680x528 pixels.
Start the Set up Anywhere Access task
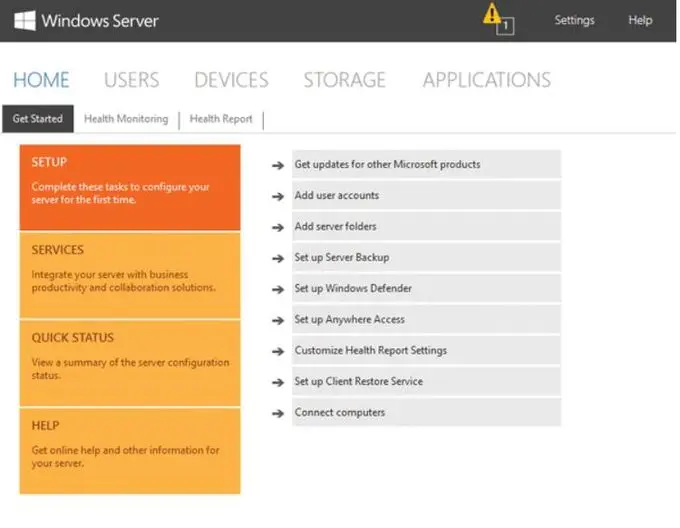coord(426,319)
